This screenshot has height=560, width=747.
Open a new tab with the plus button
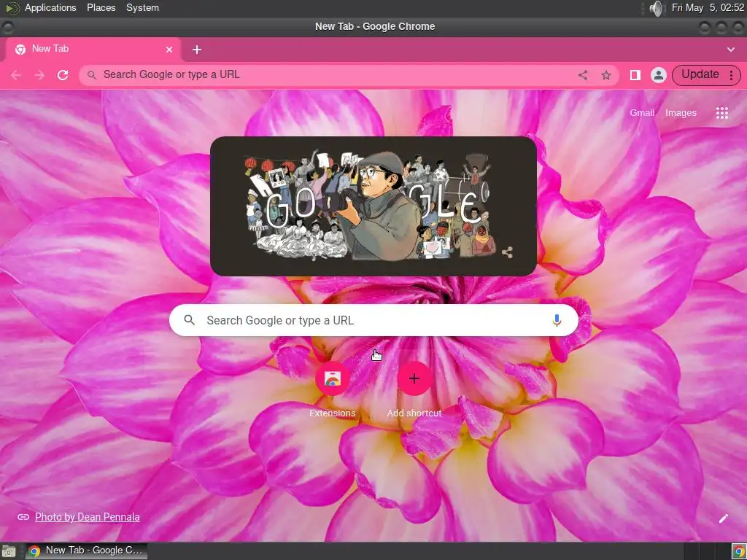click(x=197, y=50)
